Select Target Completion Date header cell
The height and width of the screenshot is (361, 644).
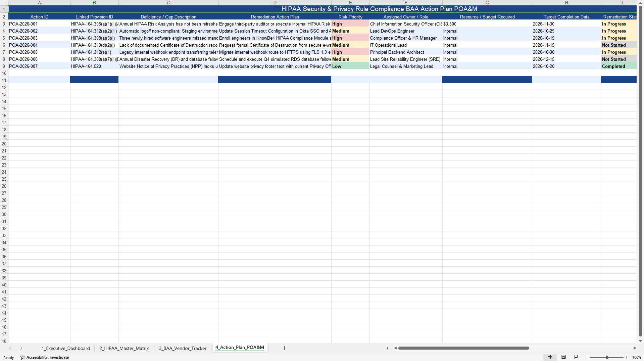566,17
